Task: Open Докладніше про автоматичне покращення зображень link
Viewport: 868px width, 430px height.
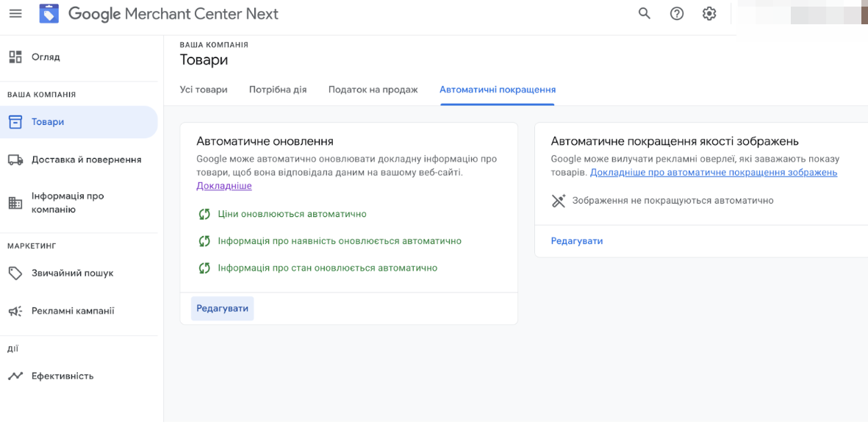Action: point(714,173)
